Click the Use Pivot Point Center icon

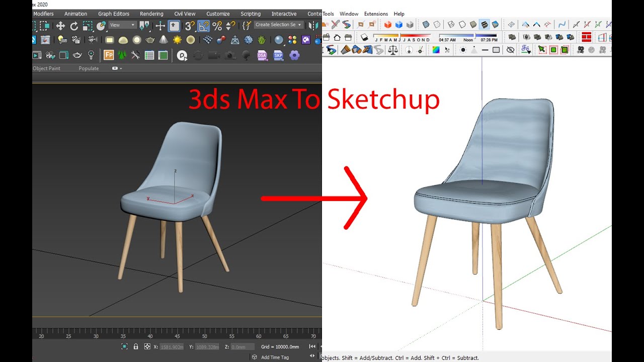(x=145, y=25)
